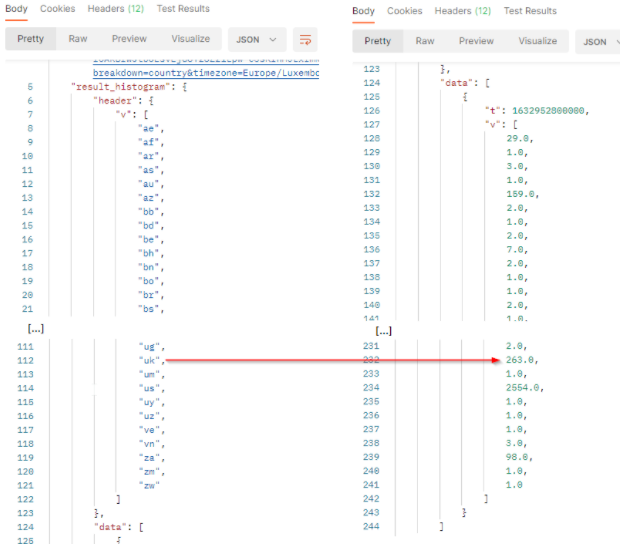Click the "uk" country code on line 112

pyautogui.click(x=148, y=361)
